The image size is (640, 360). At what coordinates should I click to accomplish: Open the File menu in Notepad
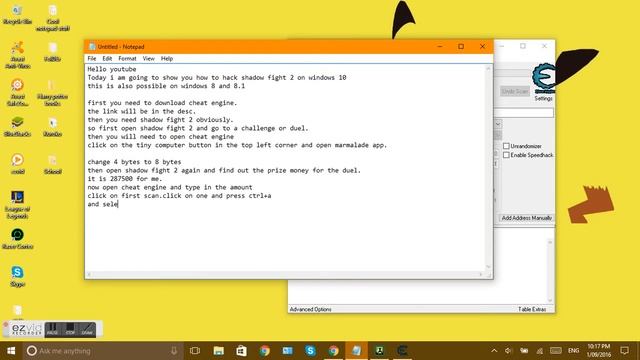pyautogui.click(x=92, y=59)
